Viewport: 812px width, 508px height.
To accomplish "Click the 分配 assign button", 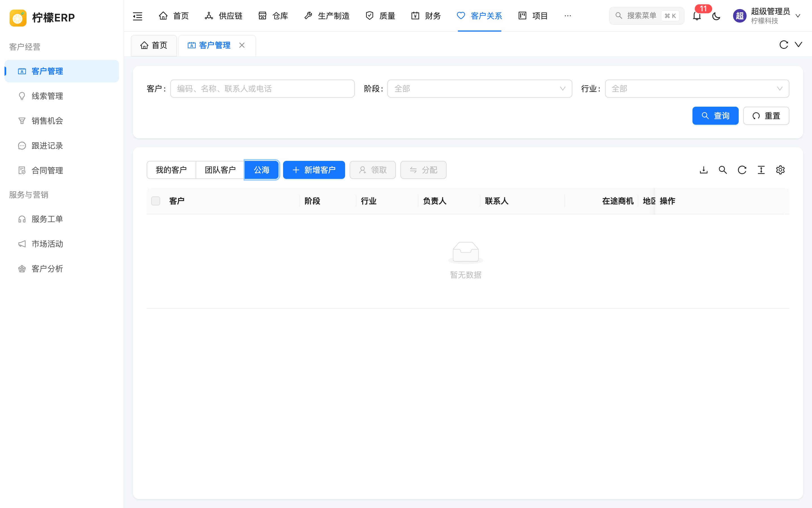I will [x=423, y=170].
